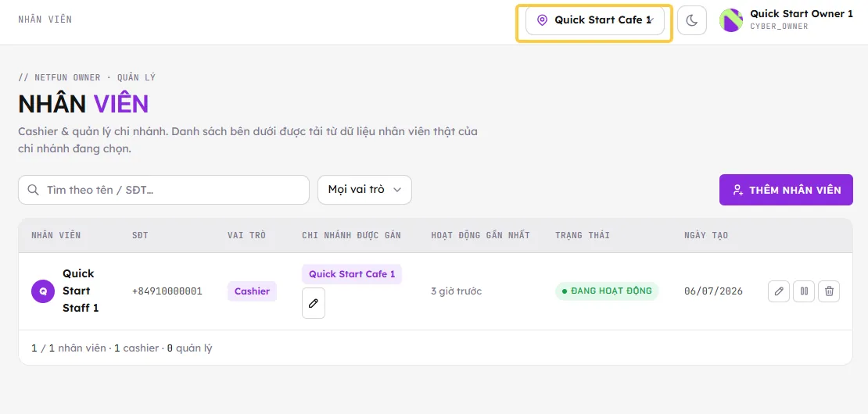
Task: Click the NHÂN VIÊN breadcrumb in the top bar
Action: tap(45, 20)
